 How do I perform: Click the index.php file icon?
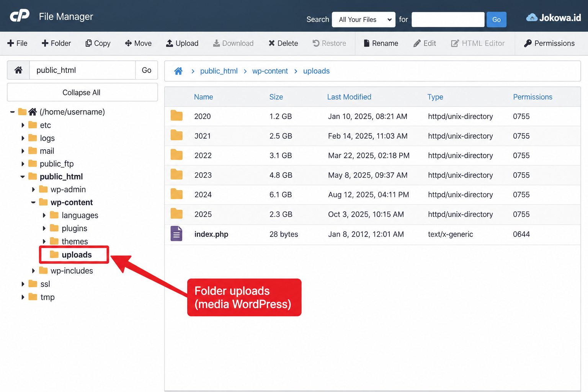pyautogui.click(x=176, y=234)
